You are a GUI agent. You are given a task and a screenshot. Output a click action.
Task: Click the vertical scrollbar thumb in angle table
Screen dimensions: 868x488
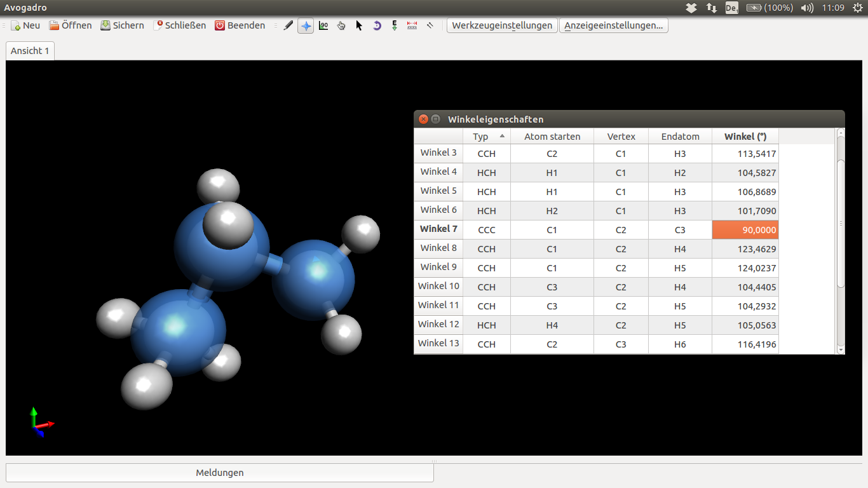point(841,222)
